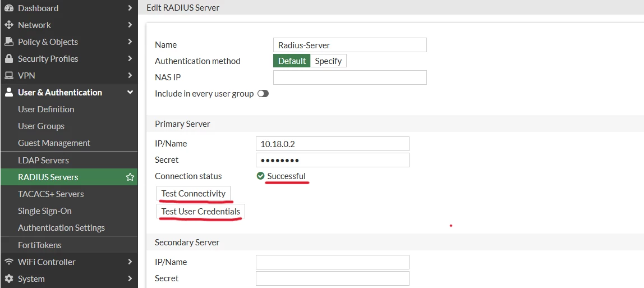Click the WiFi Controller signal icon
This screenshot has width=644, height=288.
(8, 262)
